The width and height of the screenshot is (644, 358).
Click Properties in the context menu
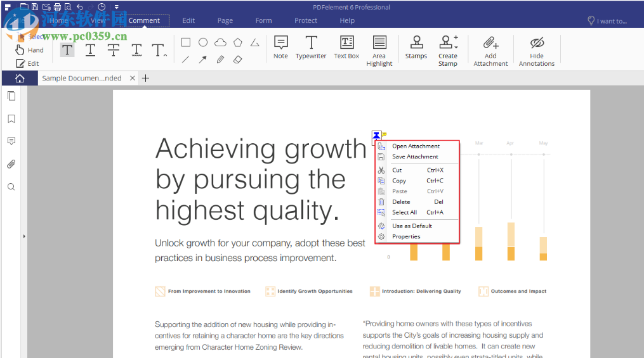406,236
